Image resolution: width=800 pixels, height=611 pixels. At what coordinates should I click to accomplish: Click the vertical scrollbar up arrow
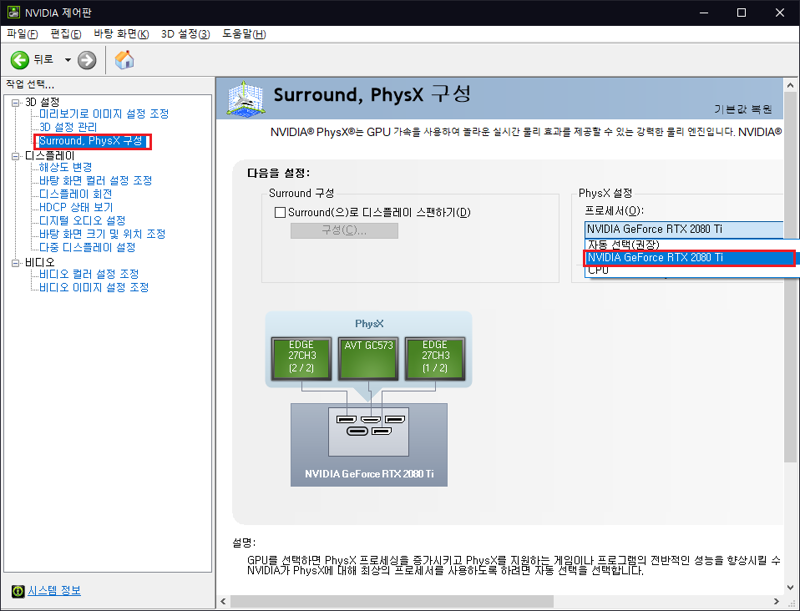(x=790, y=85)
